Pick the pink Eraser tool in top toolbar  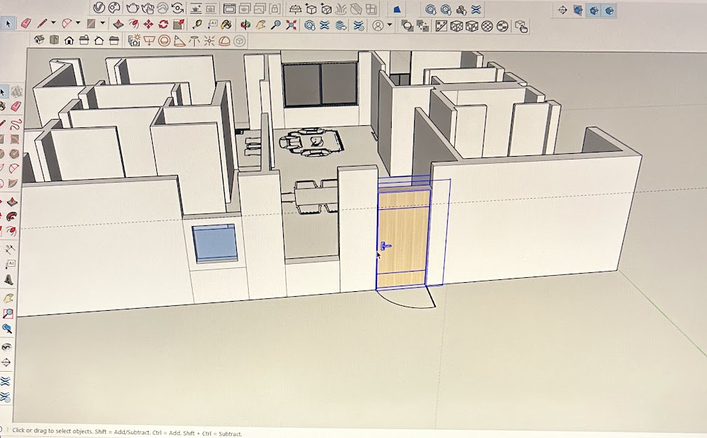point(26,23)
